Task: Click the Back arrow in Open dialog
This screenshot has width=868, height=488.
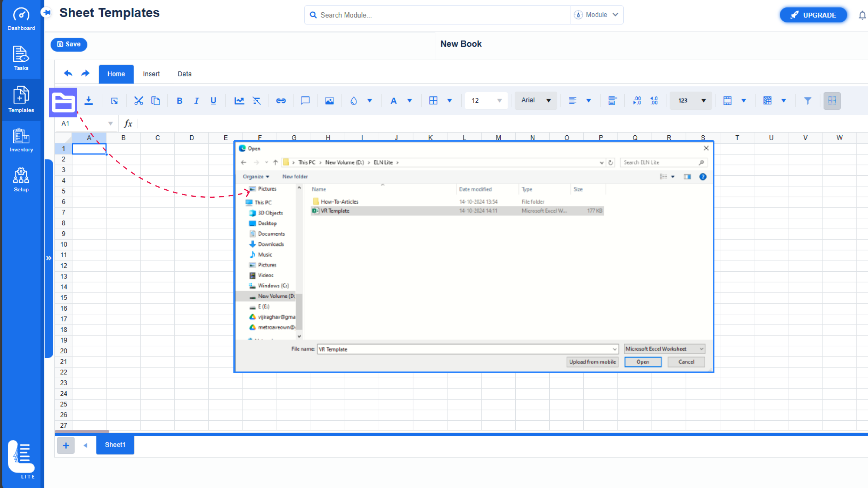Action: pyautogui.click(x=244, y=162)
